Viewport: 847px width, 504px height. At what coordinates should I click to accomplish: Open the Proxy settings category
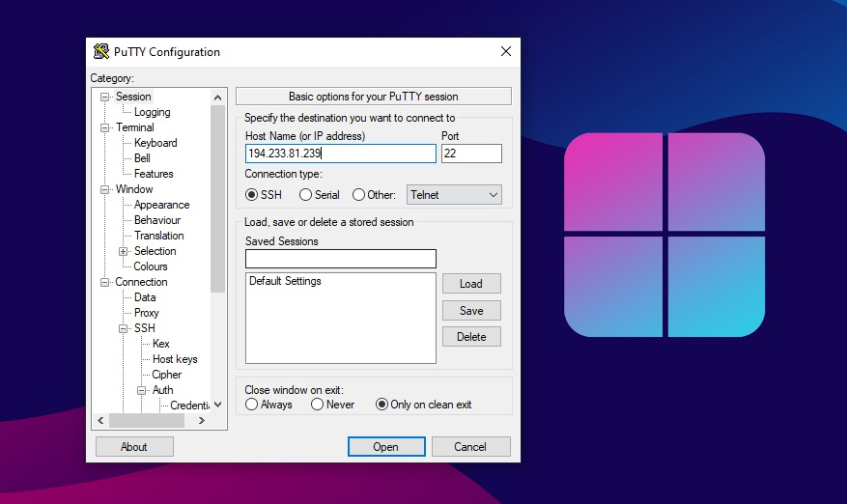147,313
